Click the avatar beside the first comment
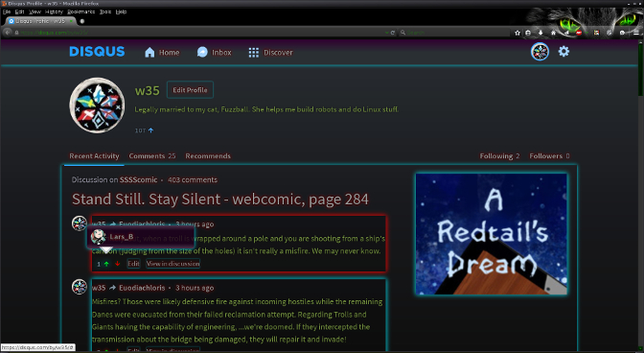644x353 pixels. tap(80, 224)
